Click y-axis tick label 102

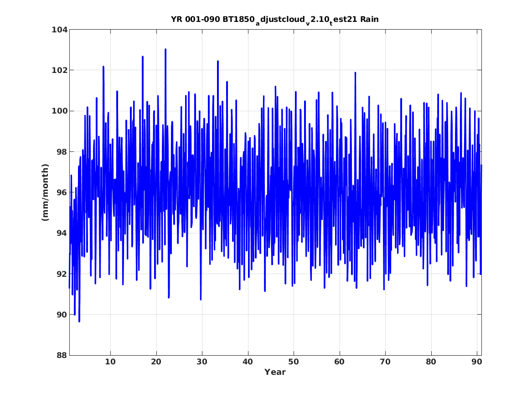tap(59, 70)
